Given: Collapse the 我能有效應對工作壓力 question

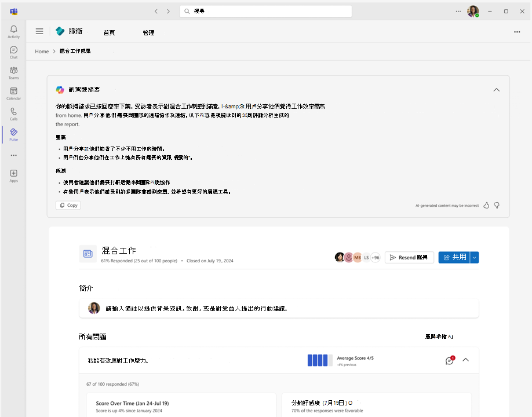Looking at the screenshot, I should pos(466,360).
